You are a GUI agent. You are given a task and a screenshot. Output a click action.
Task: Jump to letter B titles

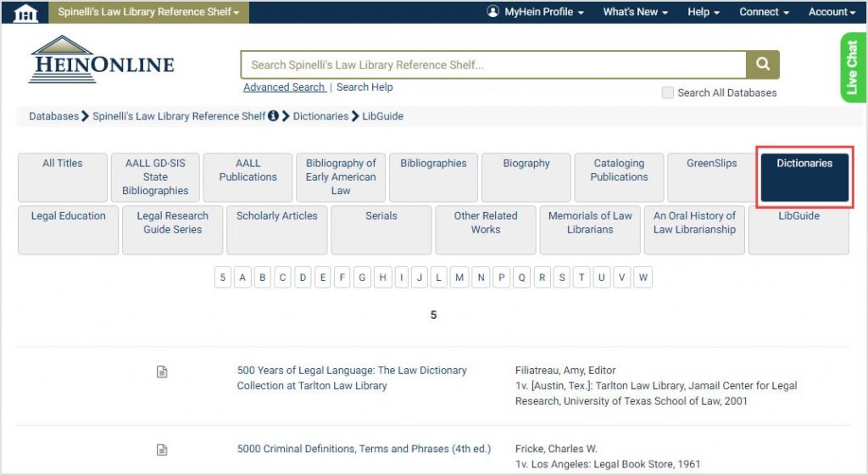263,277
